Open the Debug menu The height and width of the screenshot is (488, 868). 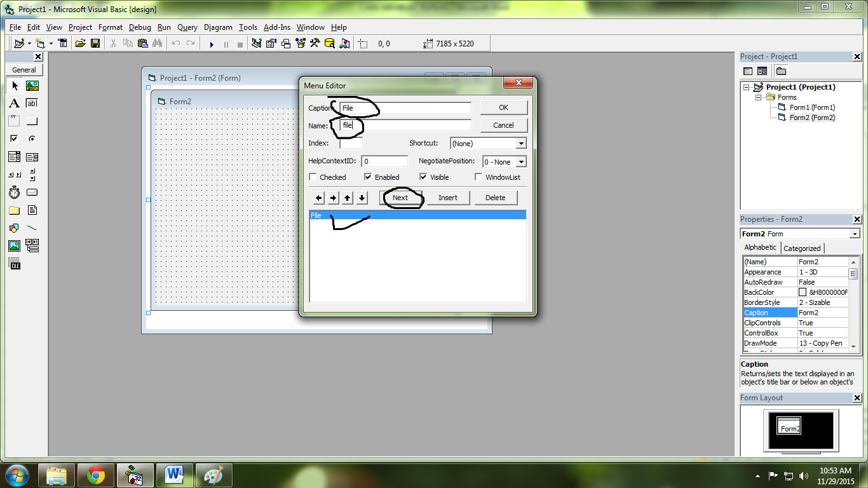coord(140,27)
